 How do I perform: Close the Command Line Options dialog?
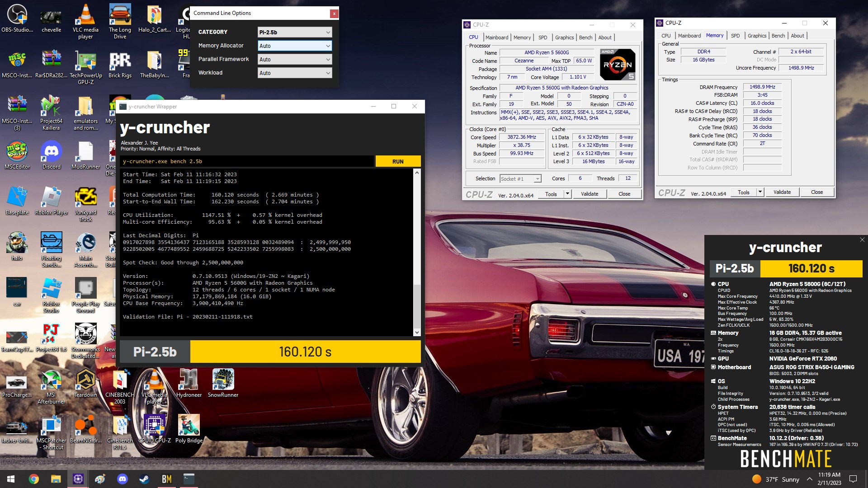(x=334, y=14)
